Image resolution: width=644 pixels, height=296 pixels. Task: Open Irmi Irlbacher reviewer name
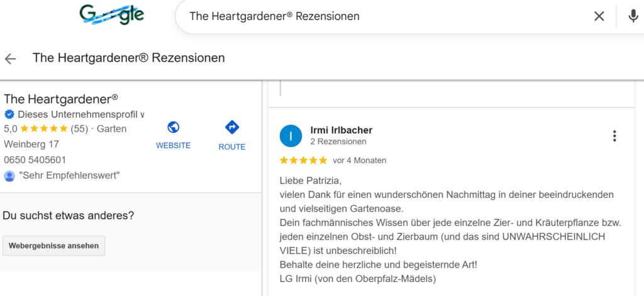pyautogui.click(x=341, y=130)
